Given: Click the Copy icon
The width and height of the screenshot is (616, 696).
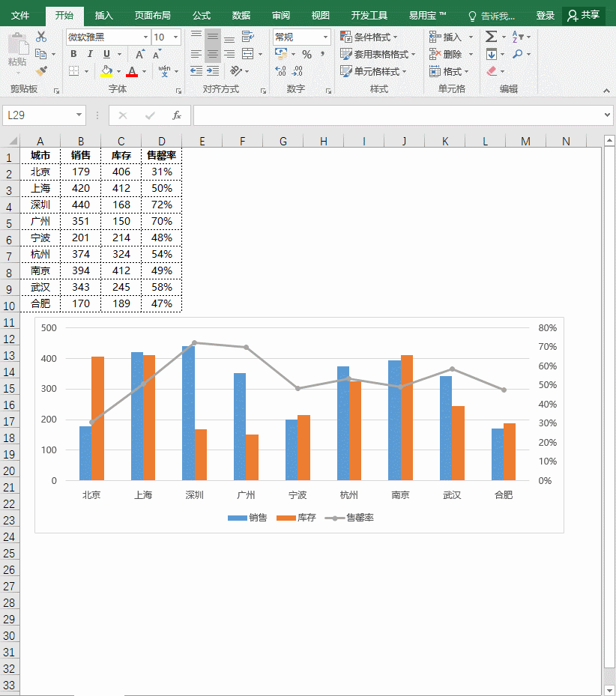Looking at the screenshot, I should click(x=41, y=54).
